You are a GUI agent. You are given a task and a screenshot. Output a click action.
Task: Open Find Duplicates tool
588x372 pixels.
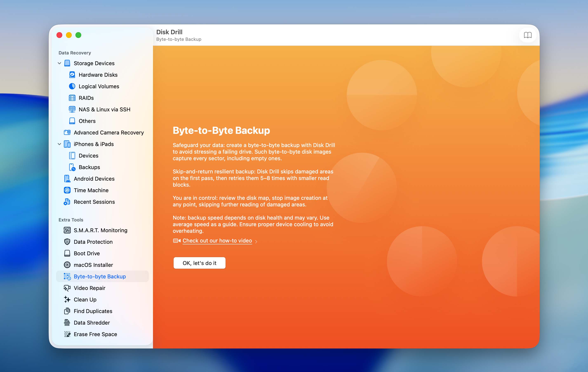[x=102, y=311]
